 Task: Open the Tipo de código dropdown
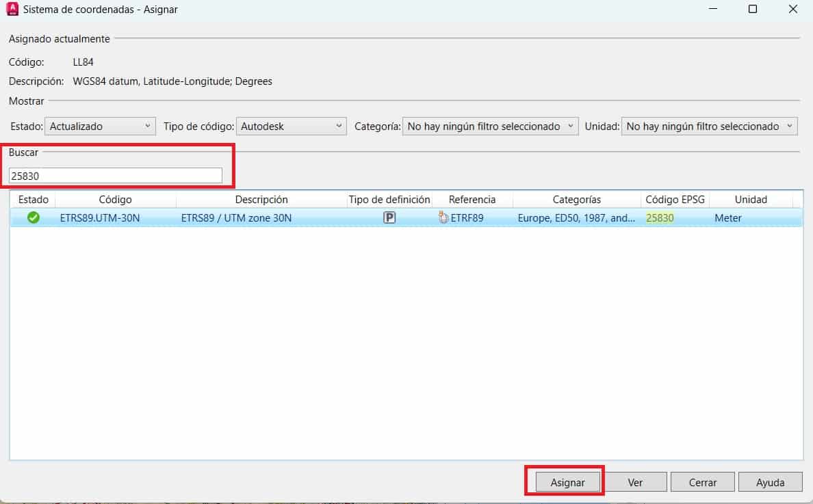click(292, 127)
